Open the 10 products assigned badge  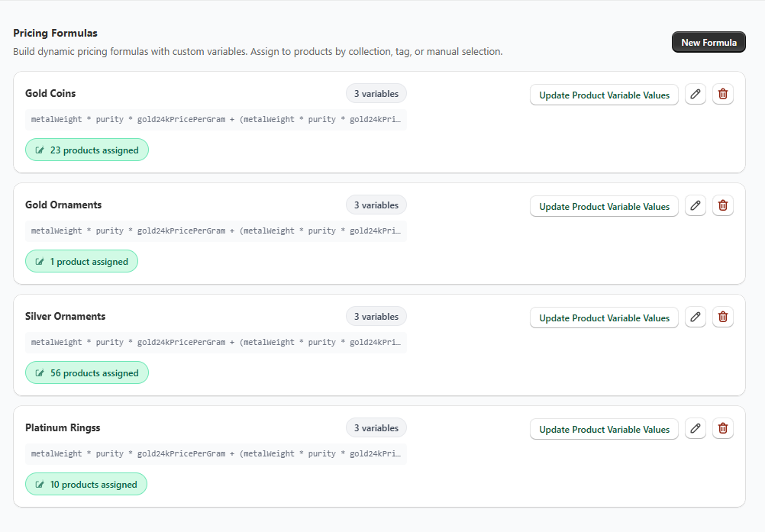click(86, 485)
